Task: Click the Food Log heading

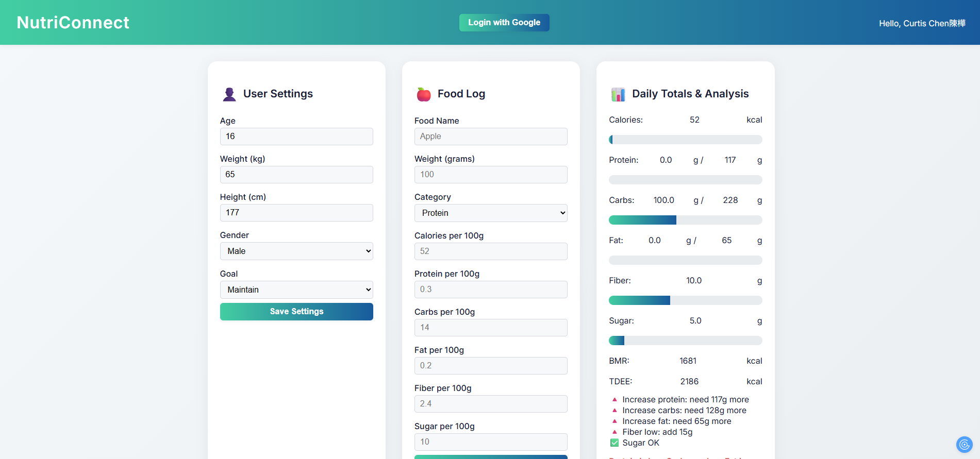Action: pos(461,94)
